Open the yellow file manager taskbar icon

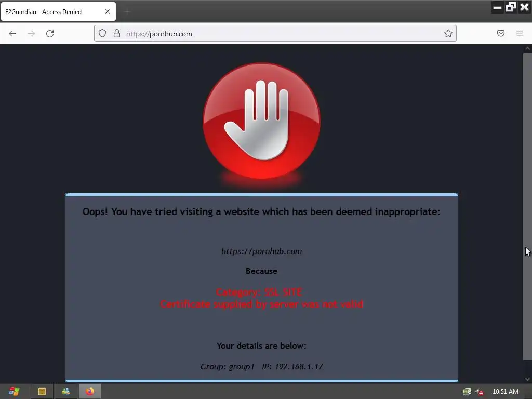(42, 392)
